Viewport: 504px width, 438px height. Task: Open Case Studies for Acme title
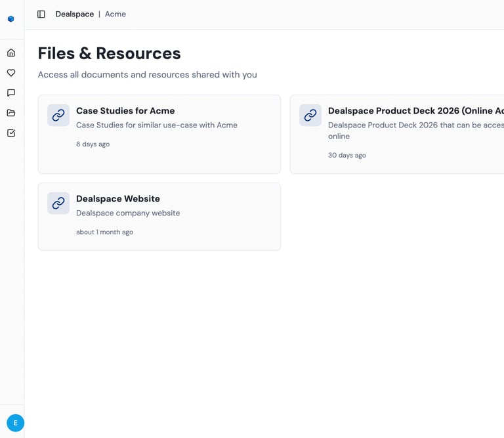125,110
